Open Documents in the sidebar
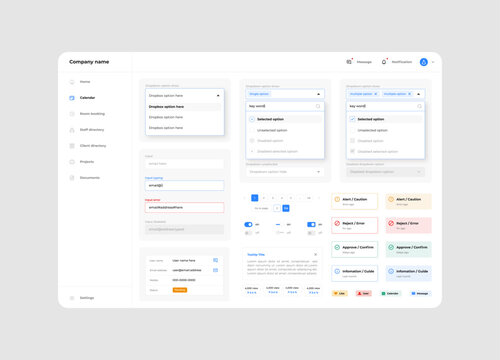The width and height of the screenshot is (500, 360). [90, 178]
